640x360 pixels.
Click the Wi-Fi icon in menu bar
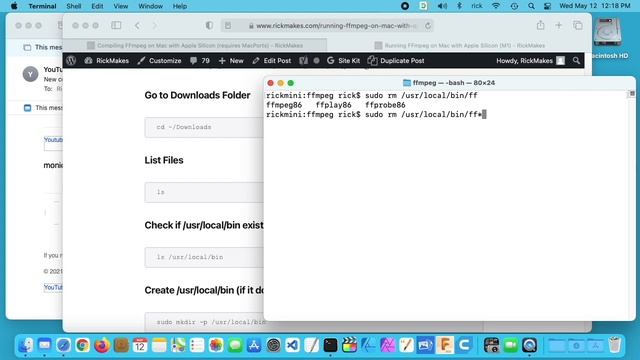pos(496,6)
